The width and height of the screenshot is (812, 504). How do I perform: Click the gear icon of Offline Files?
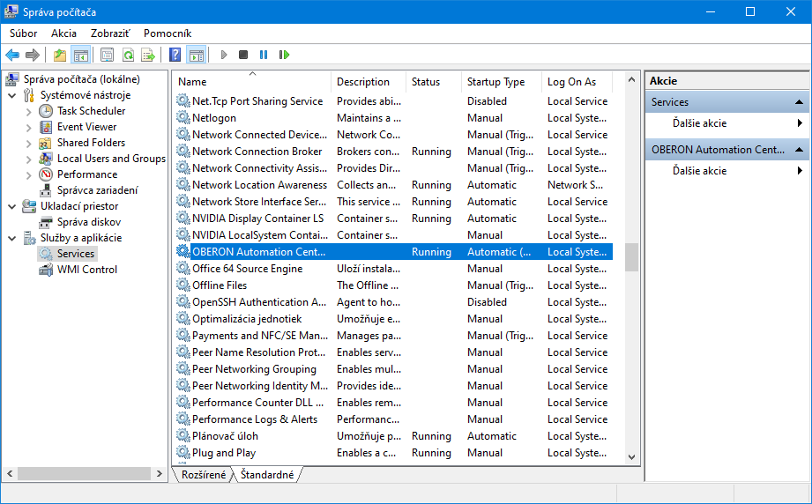(183, 285)
